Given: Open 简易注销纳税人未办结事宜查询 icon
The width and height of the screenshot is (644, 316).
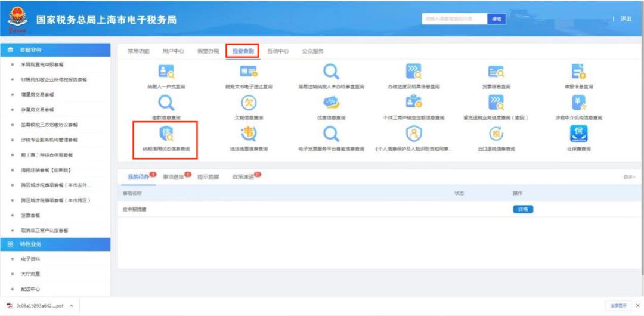Looking at the screenshot, I should pyautogui.click(x=331, y=72).
